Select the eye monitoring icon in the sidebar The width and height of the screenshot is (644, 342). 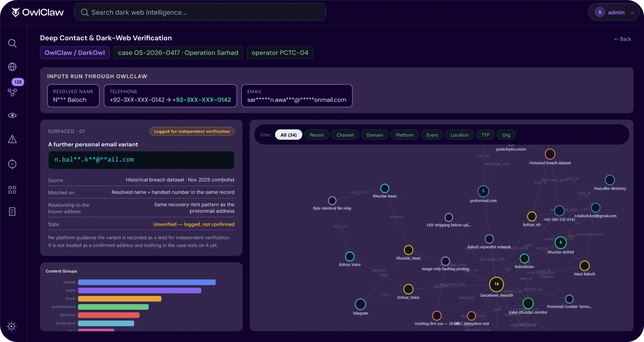[12, 115]
